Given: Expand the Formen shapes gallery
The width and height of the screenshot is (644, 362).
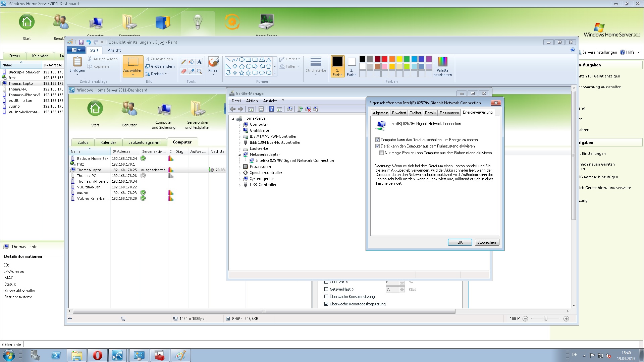Looking at the screenshot, I should tap(275, 73).
